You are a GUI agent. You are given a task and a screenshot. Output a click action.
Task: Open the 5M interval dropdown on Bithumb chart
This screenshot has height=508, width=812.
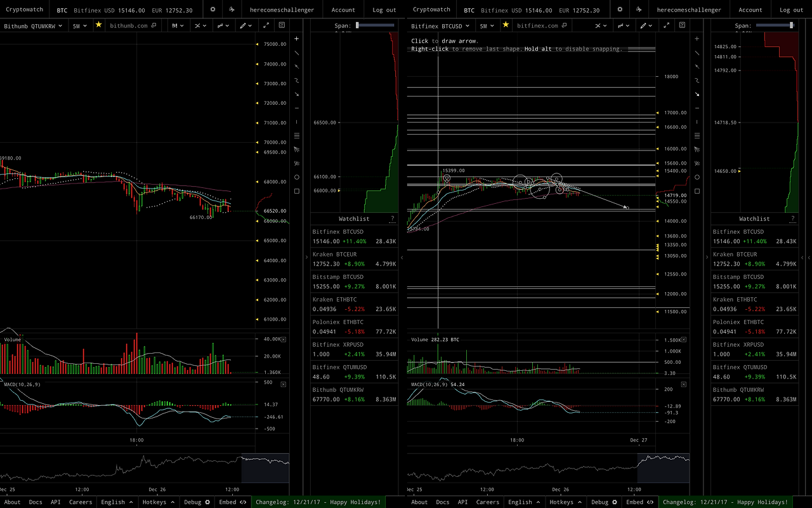pos(79,26)
